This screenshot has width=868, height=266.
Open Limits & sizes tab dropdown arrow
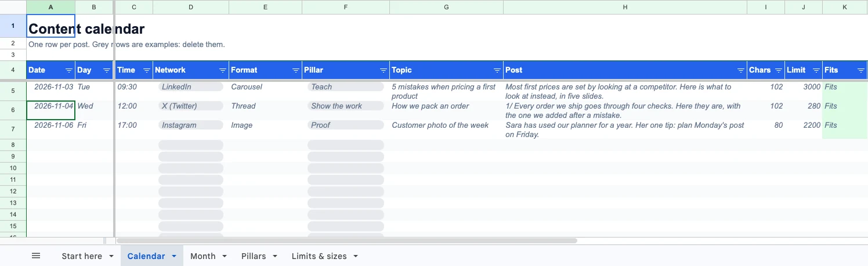point(355,256)
